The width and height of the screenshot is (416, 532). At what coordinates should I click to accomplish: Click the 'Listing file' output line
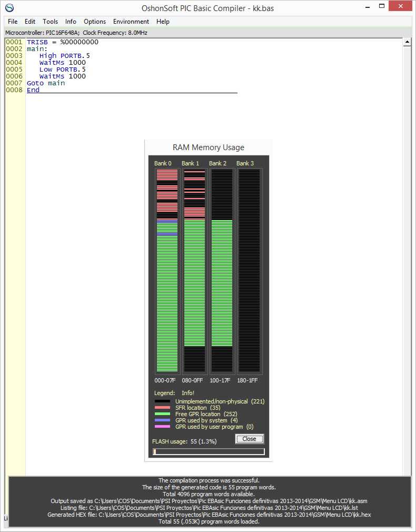click(x=209, y=508)
